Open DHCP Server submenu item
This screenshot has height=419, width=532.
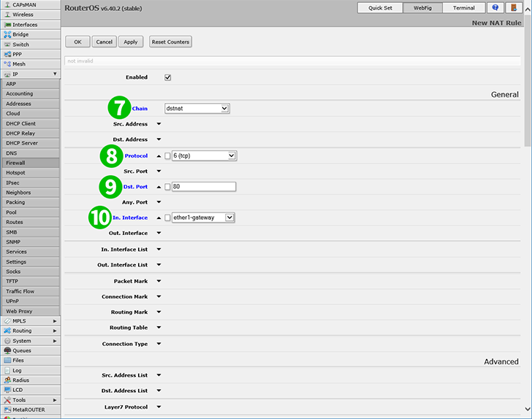pos(31,143)
